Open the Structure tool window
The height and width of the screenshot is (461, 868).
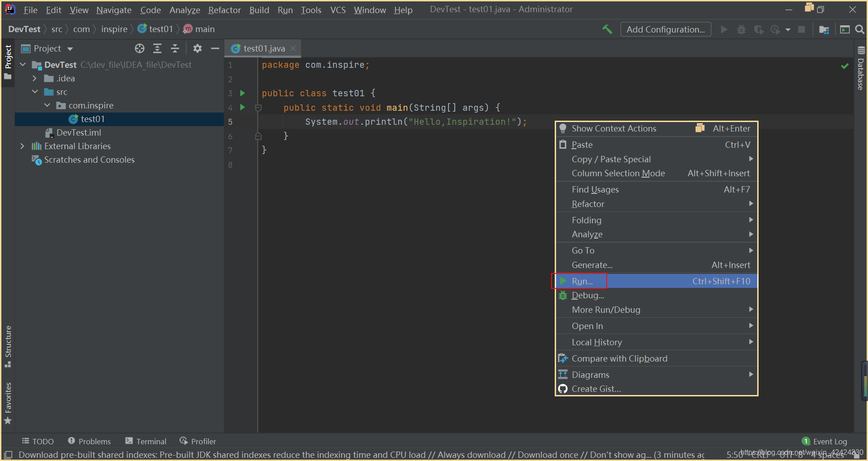(8, 347)
